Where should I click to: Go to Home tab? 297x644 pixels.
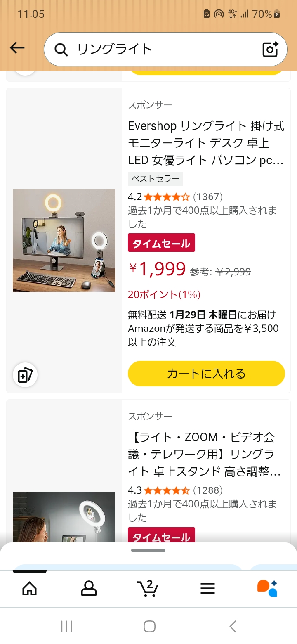[x=29, y=588]
